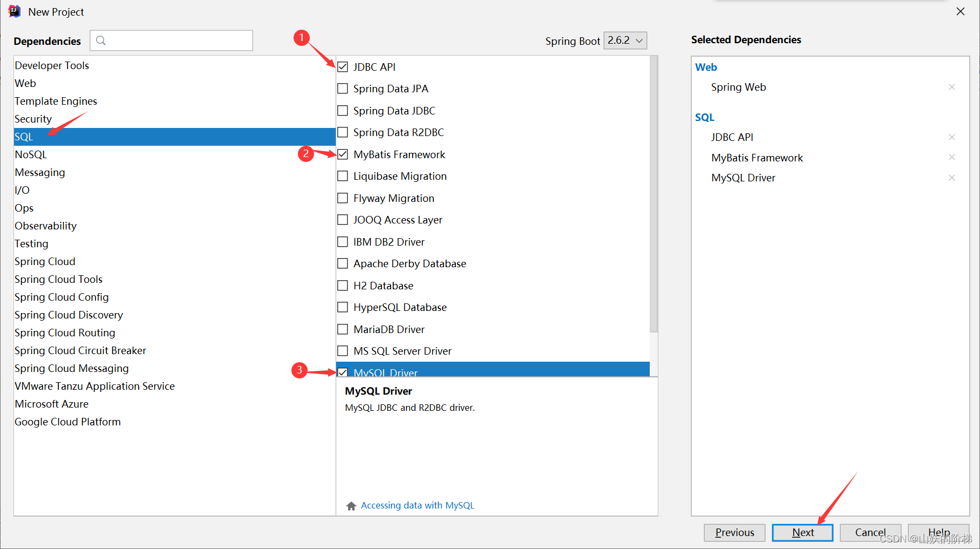The width and height of the screenshot is (980, 549).
Task: Select MySQL Driver in selected list
Action: point(743,178)
